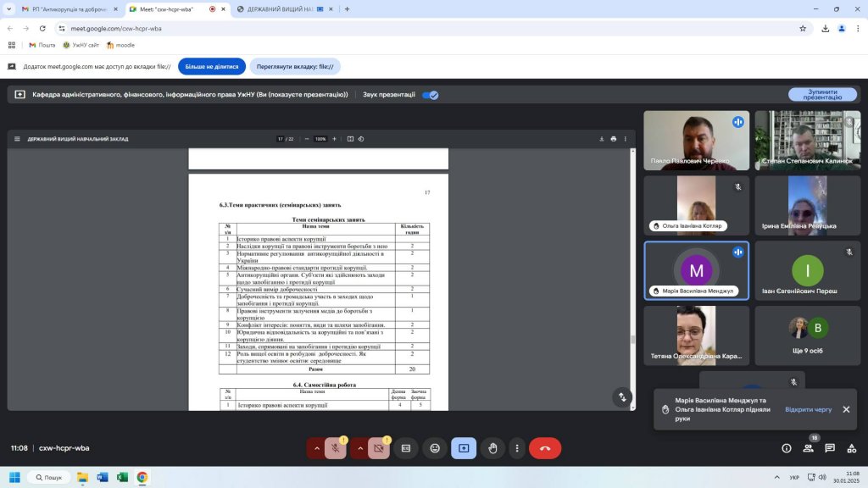Raise your hand in the meeting
The image size is (868, 488).
pos(492,448)
